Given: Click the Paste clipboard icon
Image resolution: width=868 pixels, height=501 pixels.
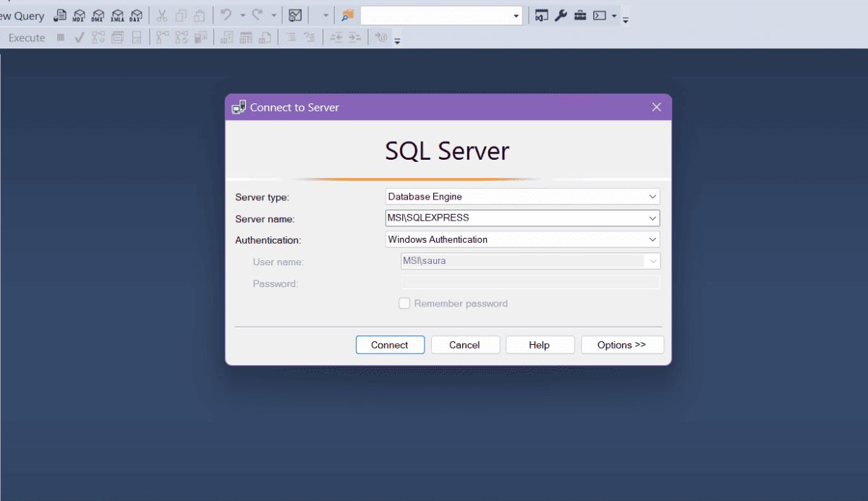Looking at the screenshot, I should tap(199, 15).
